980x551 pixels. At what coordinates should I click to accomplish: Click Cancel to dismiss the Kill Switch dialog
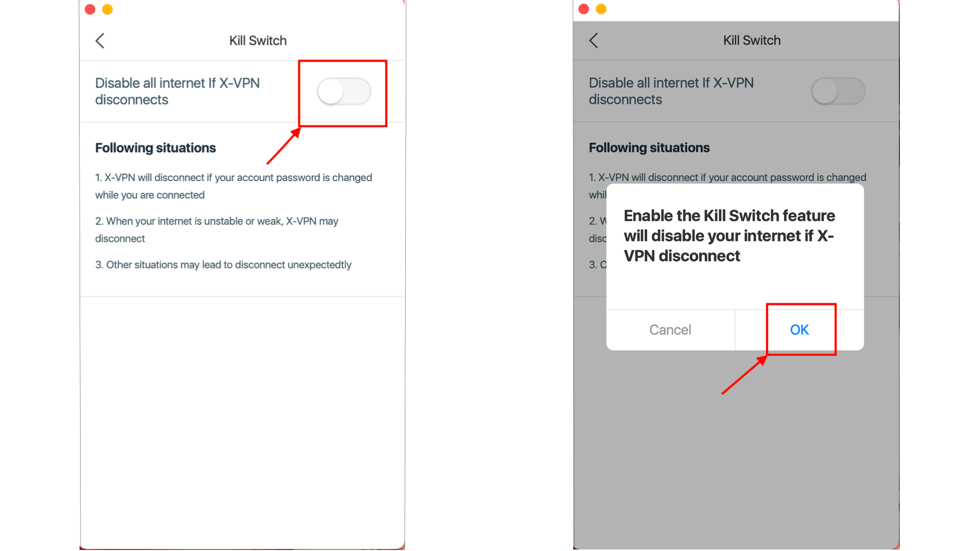(670, 330)
